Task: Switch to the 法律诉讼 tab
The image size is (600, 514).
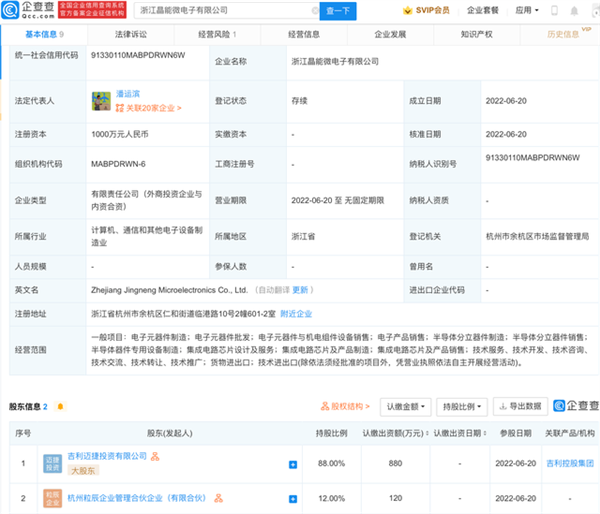Action: pos(131,34)
